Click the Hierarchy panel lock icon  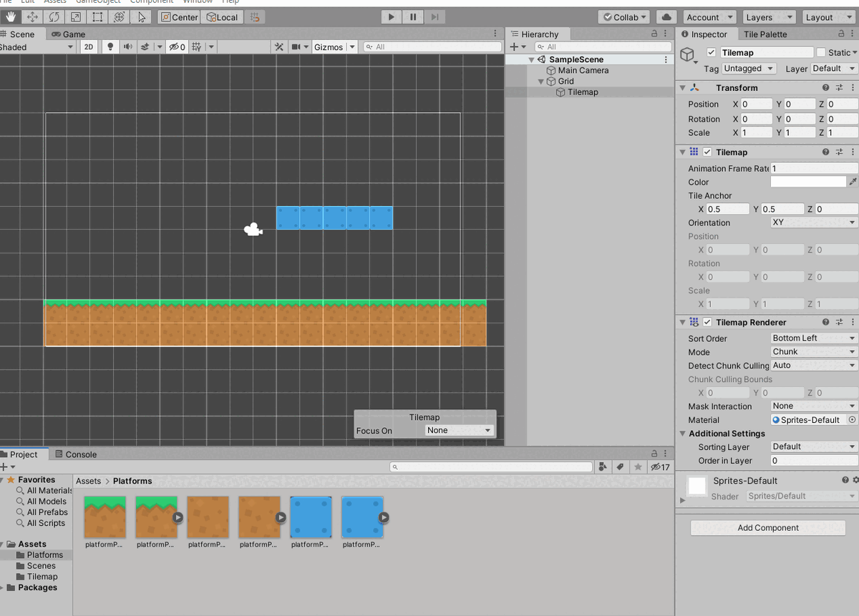(x=654, y=34)
